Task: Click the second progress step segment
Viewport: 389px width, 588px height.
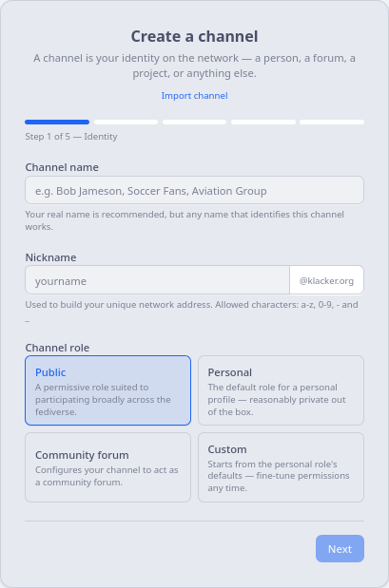Action: (126, 122)
